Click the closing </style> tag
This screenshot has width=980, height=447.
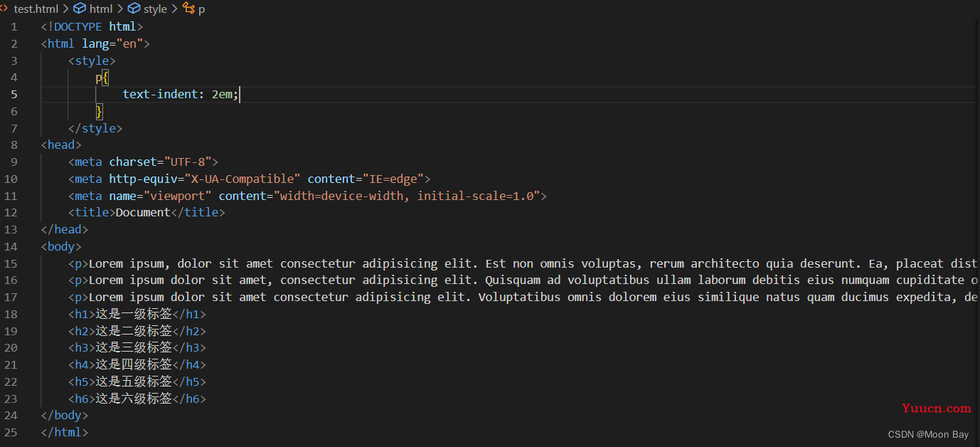coord(95,128)
